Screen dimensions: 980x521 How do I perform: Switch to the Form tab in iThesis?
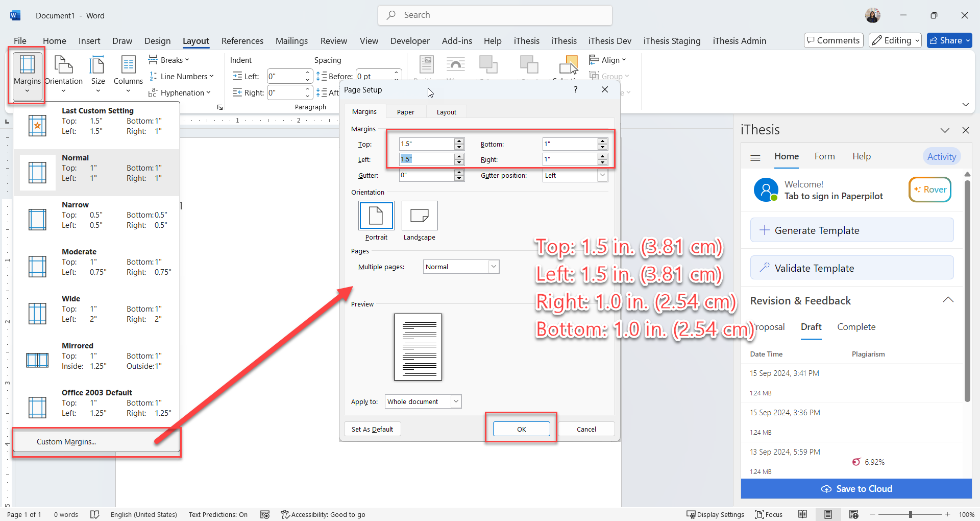(x=825, y=156)
